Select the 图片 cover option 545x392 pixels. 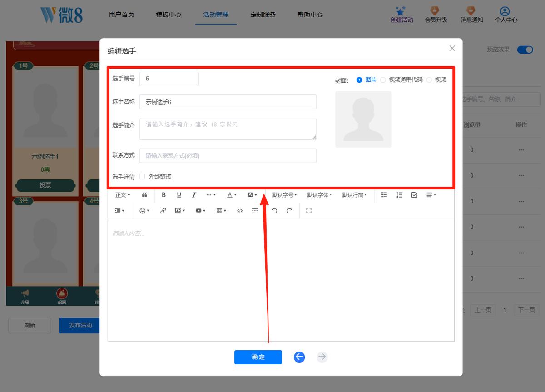[367, 80]
